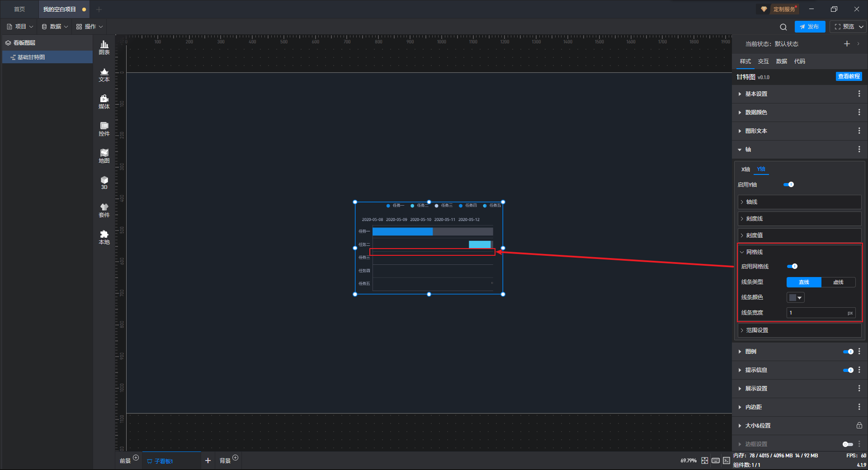
Task: Toggle the 提示信息 tooltip switch
Action: tap(848, 370)
